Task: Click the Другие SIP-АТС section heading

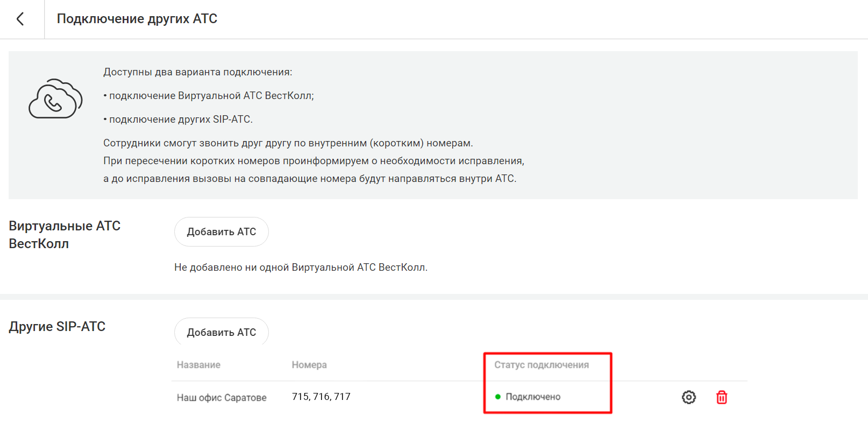Action: click(57, 327)
